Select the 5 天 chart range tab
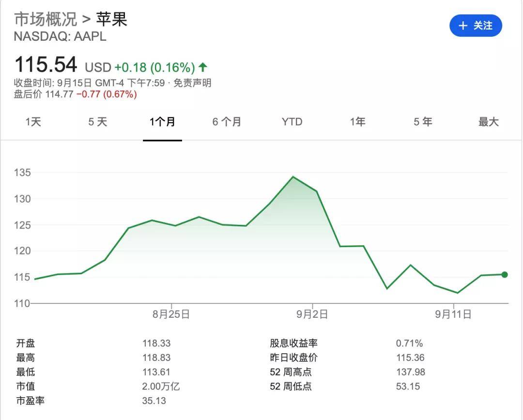523x420 pixels. point(97,122)
